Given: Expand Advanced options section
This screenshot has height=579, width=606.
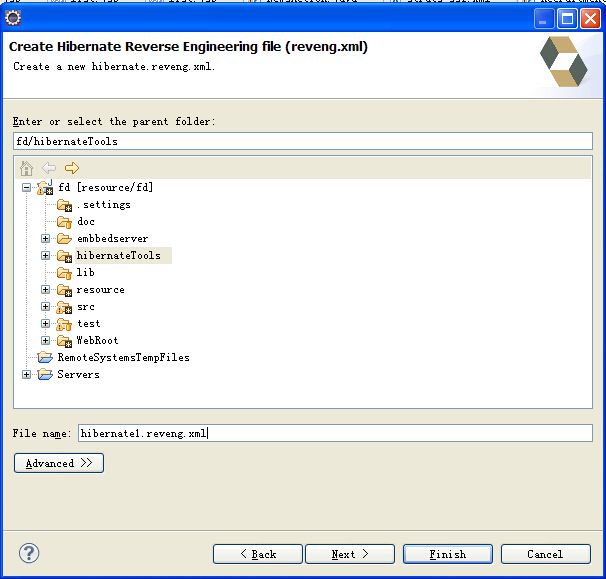Looking at the screenshot, I should click(x=59, y=463).
